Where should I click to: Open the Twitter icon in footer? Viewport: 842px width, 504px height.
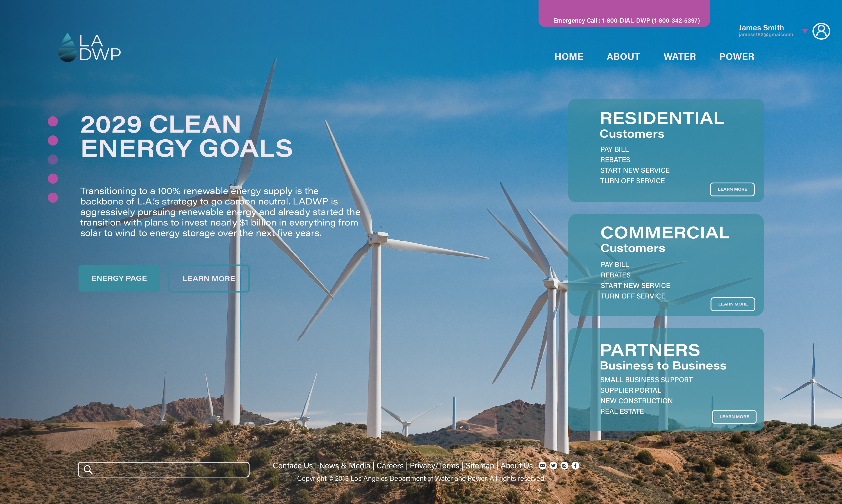553,466
